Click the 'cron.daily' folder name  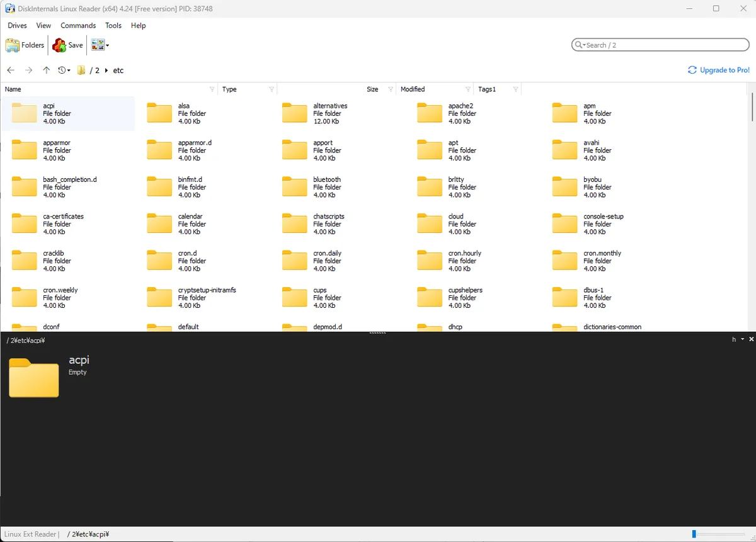(328, 253)
